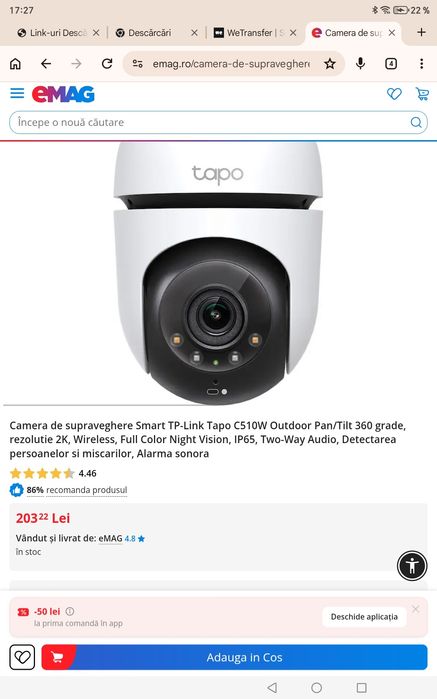Bookmark page with the star icon

330,64
